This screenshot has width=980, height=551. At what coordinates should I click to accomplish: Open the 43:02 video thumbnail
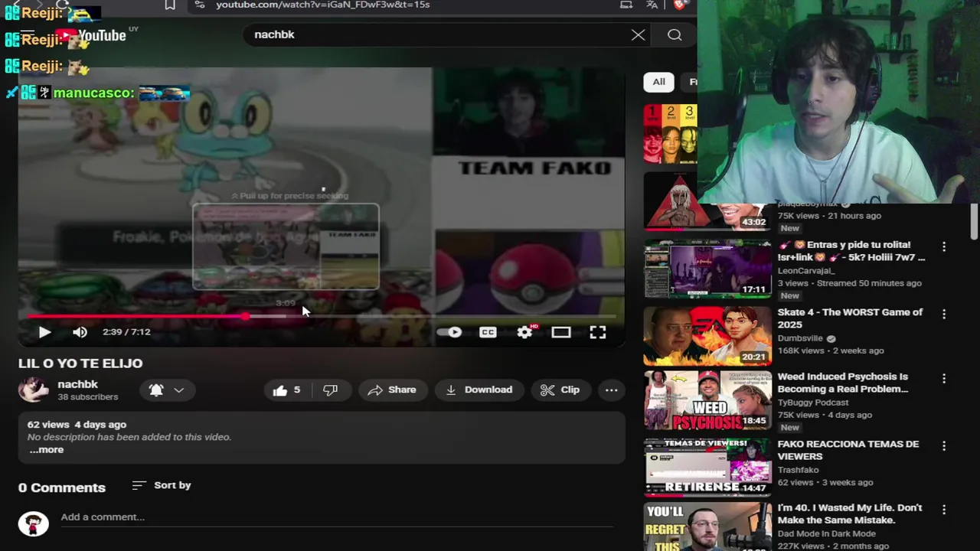point(707,202)
